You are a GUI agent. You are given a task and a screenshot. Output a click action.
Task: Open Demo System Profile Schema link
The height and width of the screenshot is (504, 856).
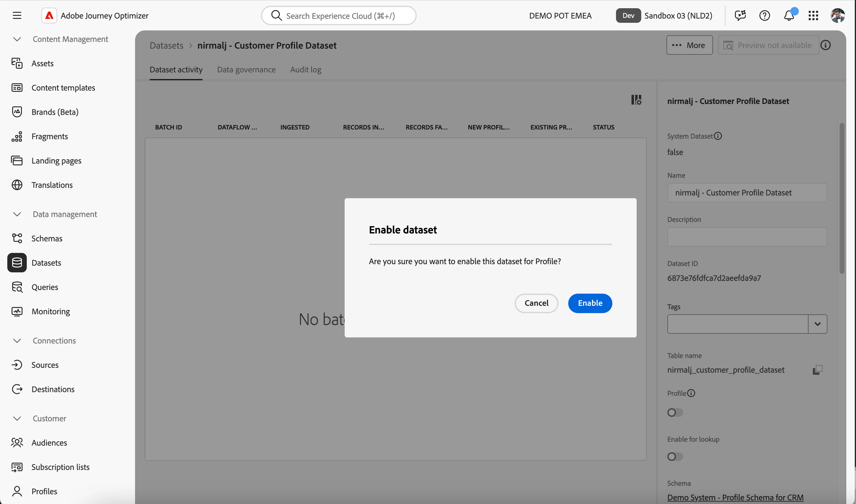735,498
